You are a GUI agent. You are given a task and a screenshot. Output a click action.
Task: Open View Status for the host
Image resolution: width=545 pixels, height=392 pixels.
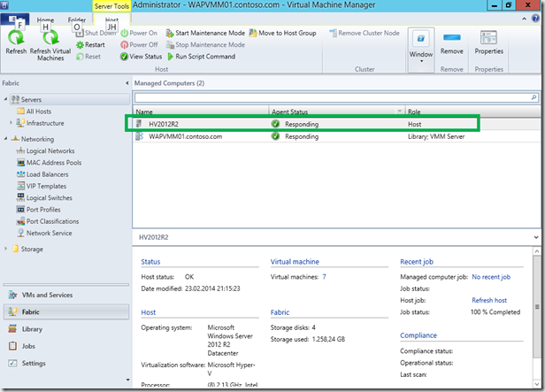coord(142,57)
